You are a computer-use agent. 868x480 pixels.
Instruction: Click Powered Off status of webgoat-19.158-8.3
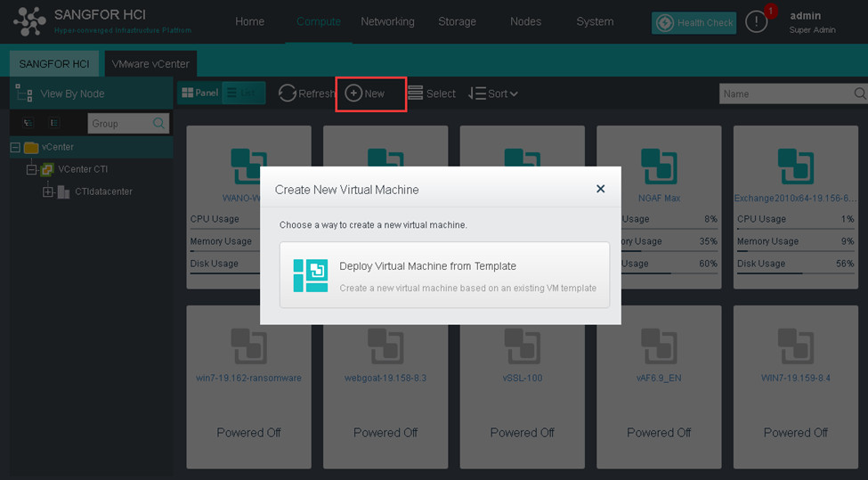[x=385, y=433]
